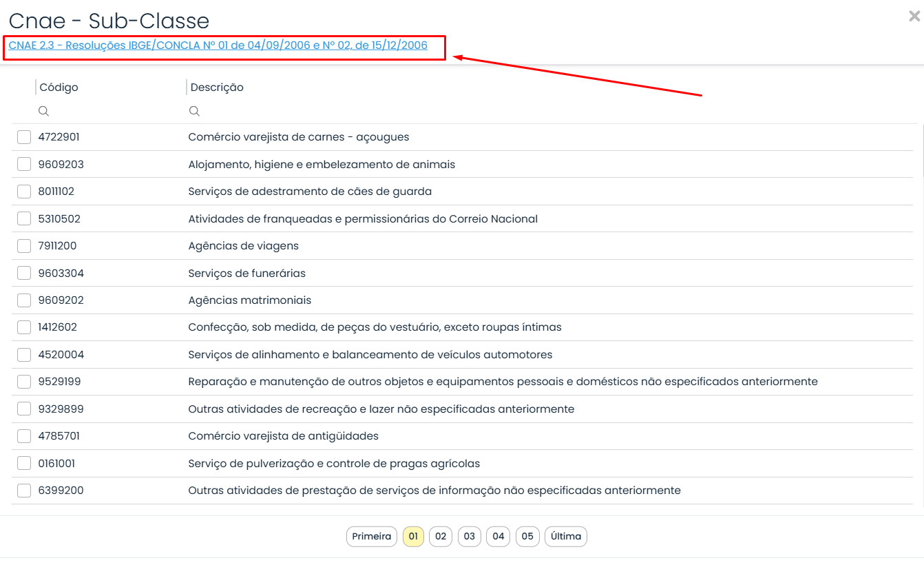
Task: Click Alojamento, higiene e embelezamento de animais
Action: coord(322,165)
